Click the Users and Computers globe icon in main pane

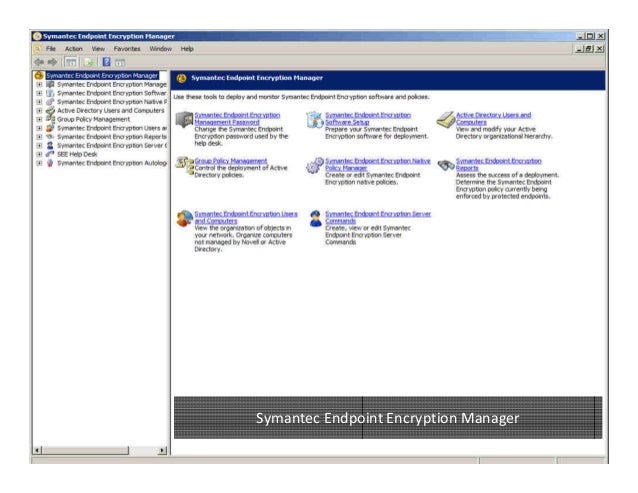pos(184,218)
